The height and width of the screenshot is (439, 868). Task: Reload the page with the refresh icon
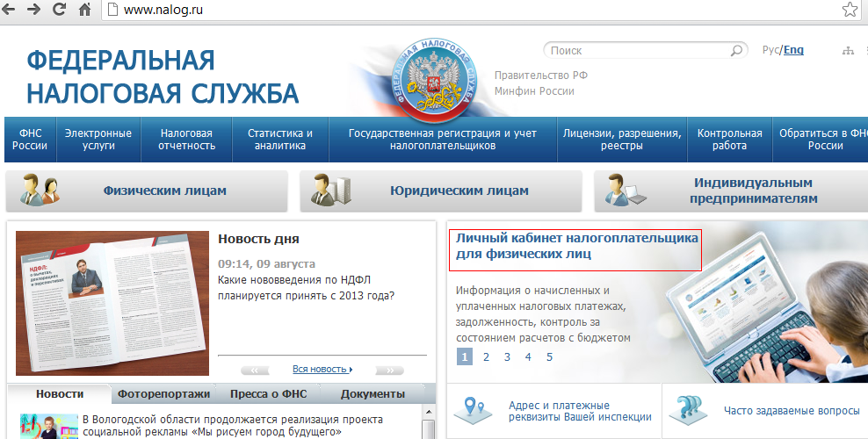(x=59, y=10)
